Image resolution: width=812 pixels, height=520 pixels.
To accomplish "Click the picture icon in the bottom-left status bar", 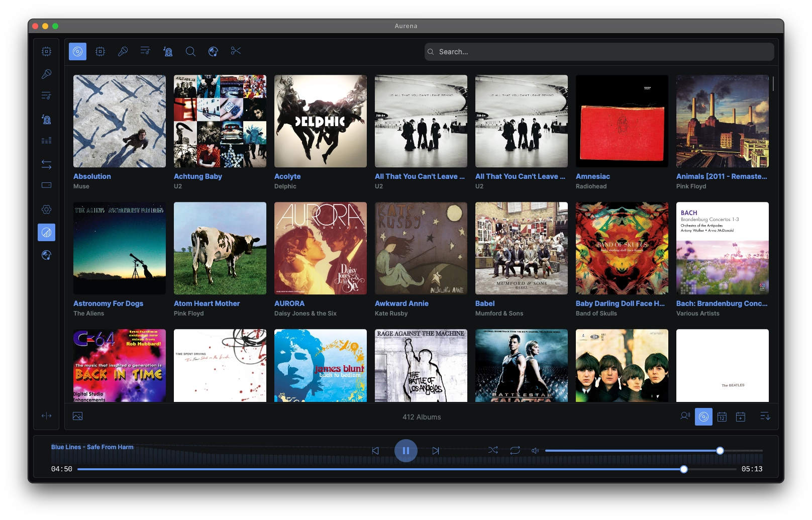I will [77, 417].
